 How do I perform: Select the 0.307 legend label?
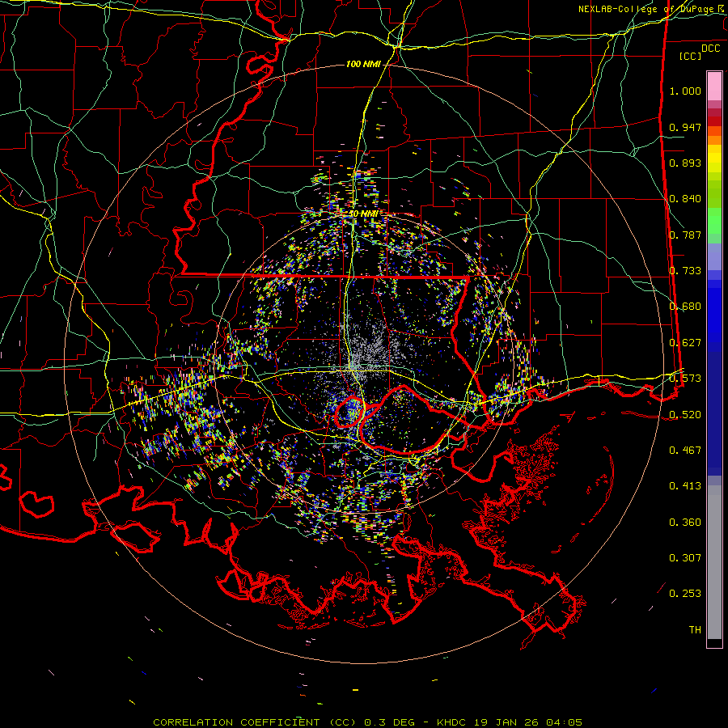[685, 558]
